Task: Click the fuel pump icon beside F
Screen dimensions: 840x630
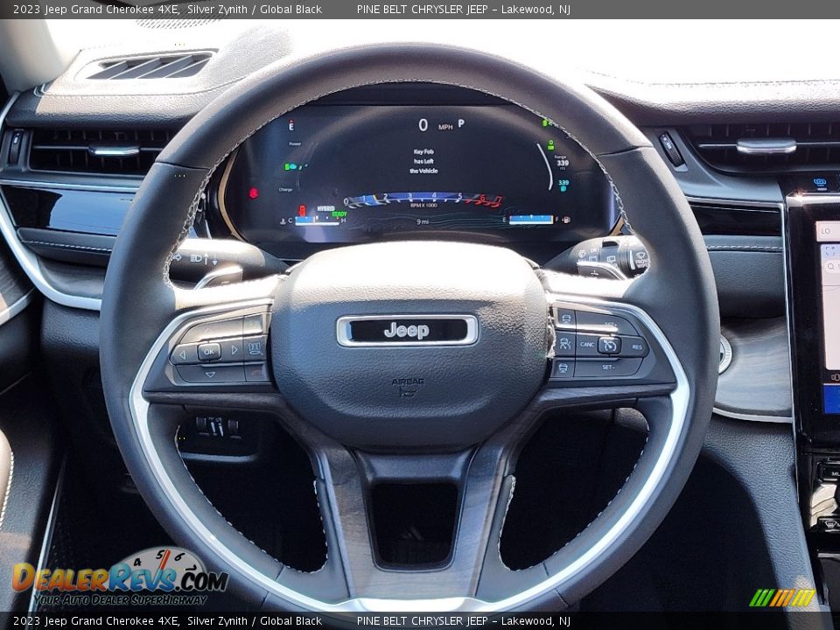Action: tap(566, 220)
